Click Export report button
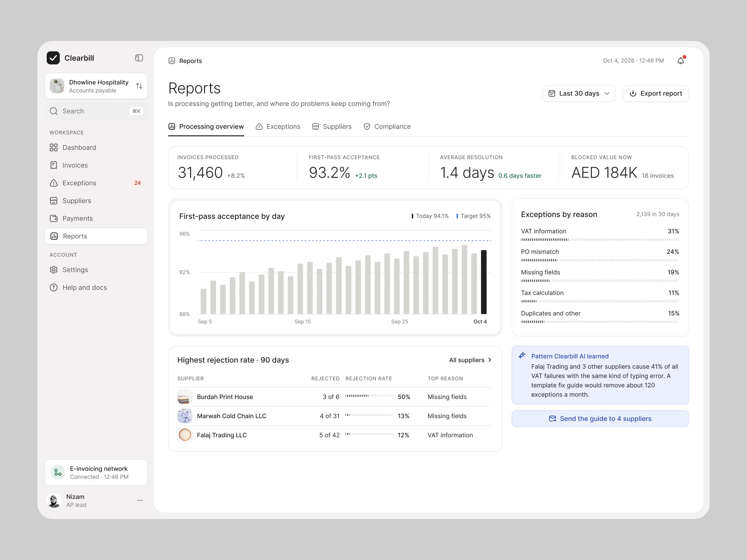Viewport: 747px width, 560px height. click(656, 93)
